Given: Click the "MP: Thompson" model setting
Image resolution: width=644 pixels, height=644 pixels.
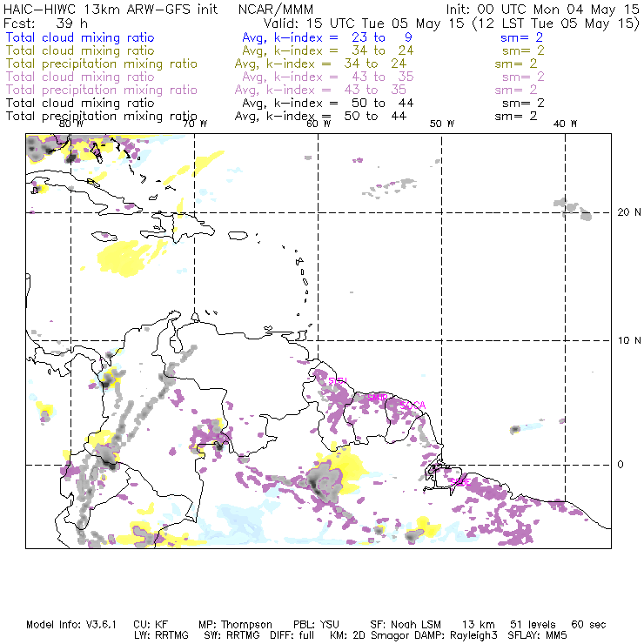Looking at the screenshot, I should tap(235, 625).
